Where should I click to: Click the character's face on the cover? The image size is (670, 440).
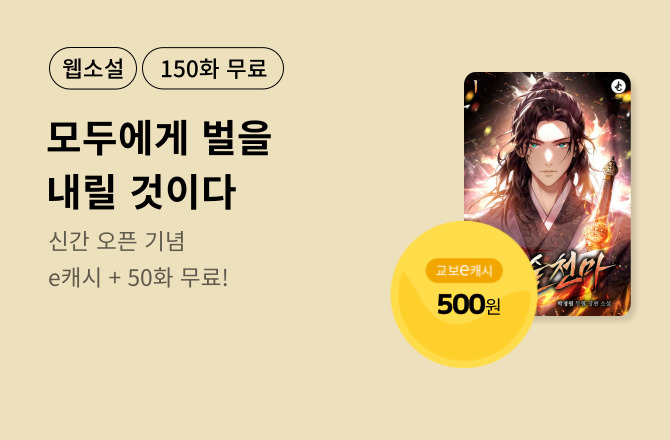click(x=550, y=153)
